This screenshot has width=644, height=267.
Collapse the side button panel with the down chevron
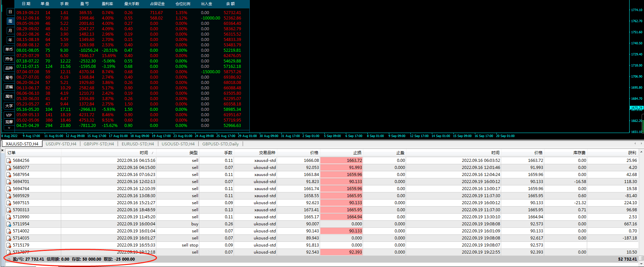click(9, 128)
